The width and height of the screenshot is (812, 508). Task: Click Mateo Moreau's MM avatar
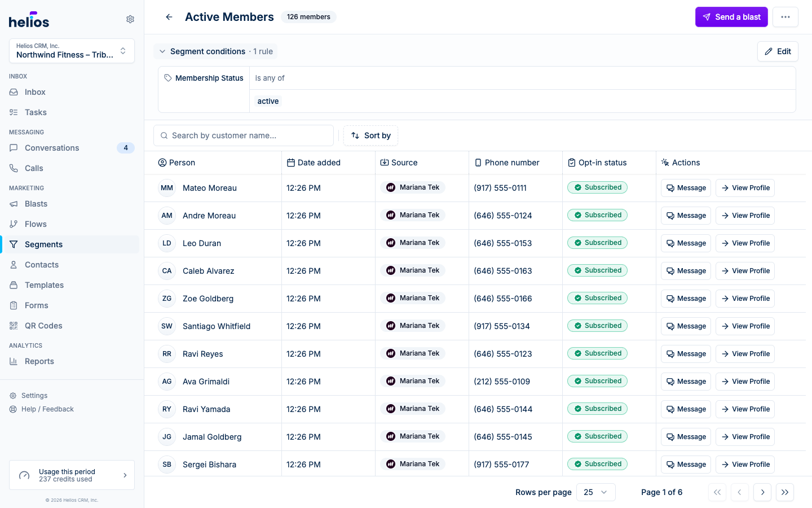point(167,188)
